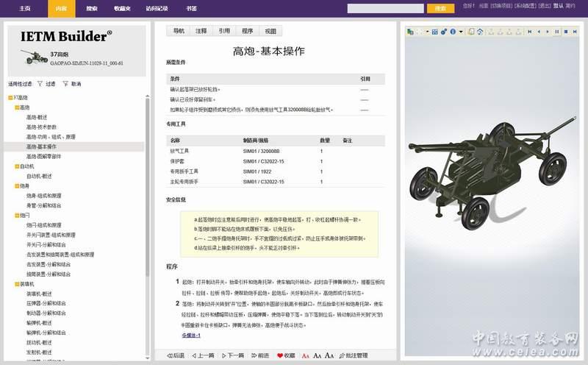
Task: Click the stop button in 3D animation controls
Action: 565,32
